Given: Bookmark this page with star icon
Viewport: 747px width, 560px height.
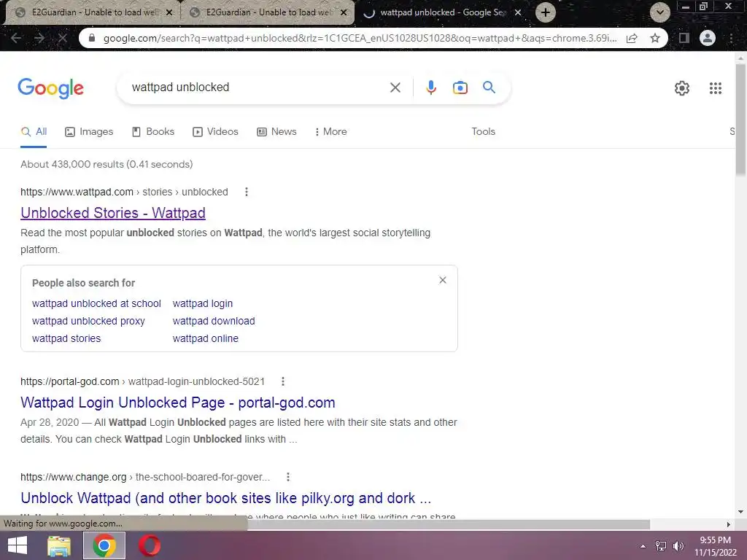Looking at the screenshot, I should click(x=655, y=38).
